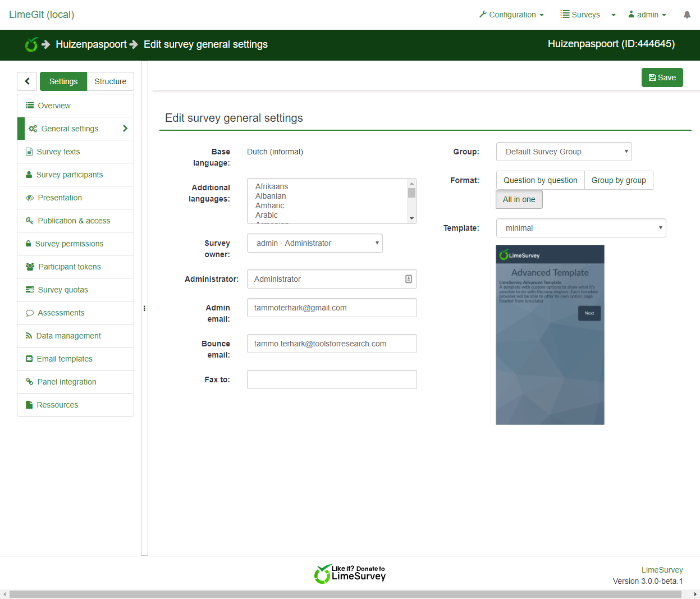Click the horizontal scrollbar at page bottom
Screen dimensions: 700x599
click(x=345, y=594)
